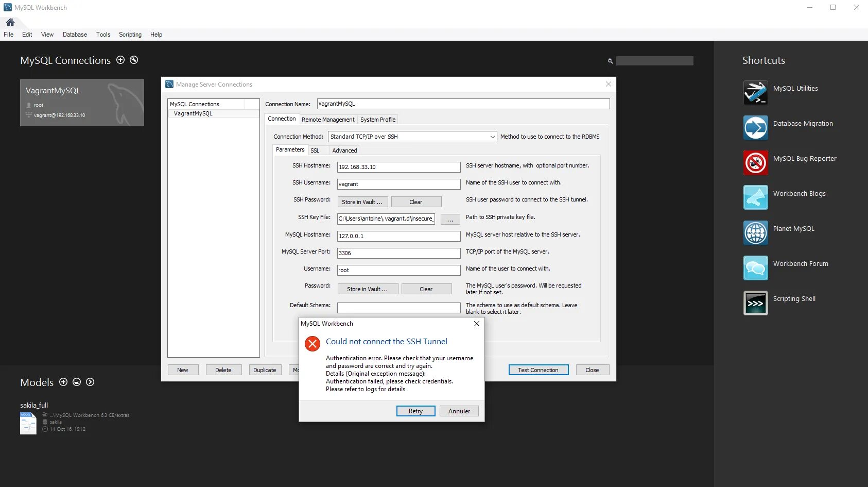
Task: Select the Connection tab
Action: tap(282, 119)
